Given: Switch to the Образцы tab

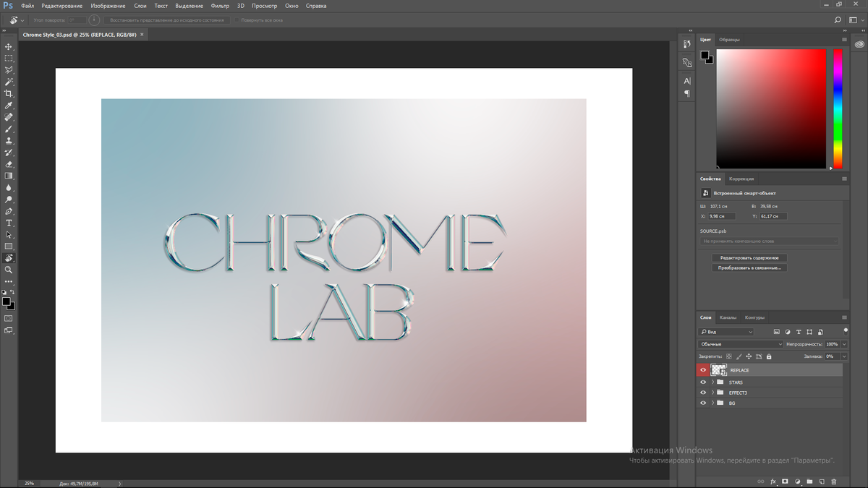Looking at the screenshot, I should [x=729, y=40].
